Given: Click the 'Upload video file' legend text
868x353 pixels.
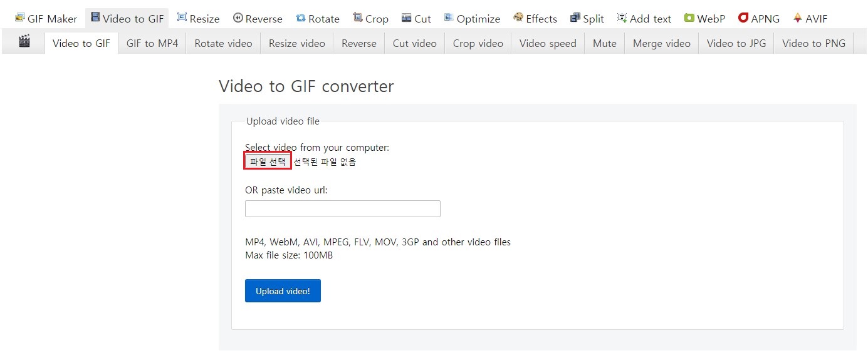Looking at the screenshot, I should point(283,121).
